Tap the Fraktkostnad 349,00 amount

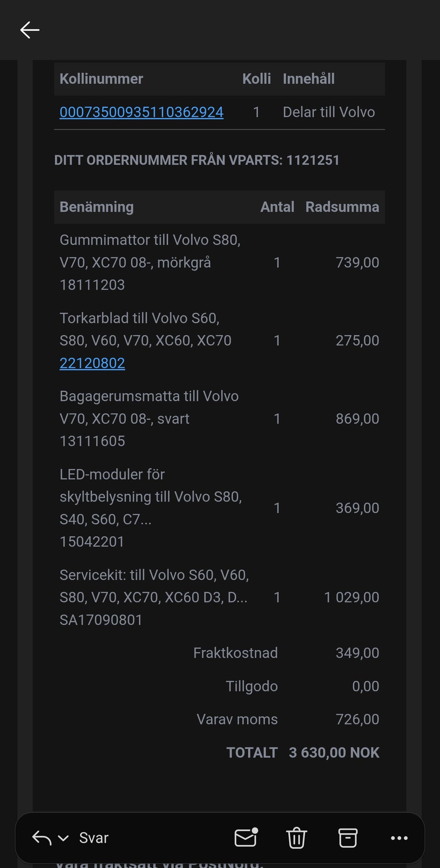(357, 653)
